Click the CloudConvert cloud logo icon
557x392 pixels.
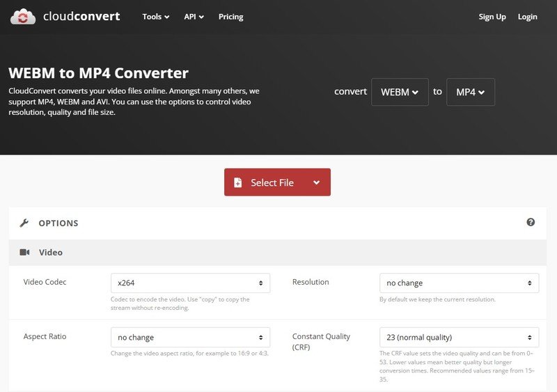(23, 17)
